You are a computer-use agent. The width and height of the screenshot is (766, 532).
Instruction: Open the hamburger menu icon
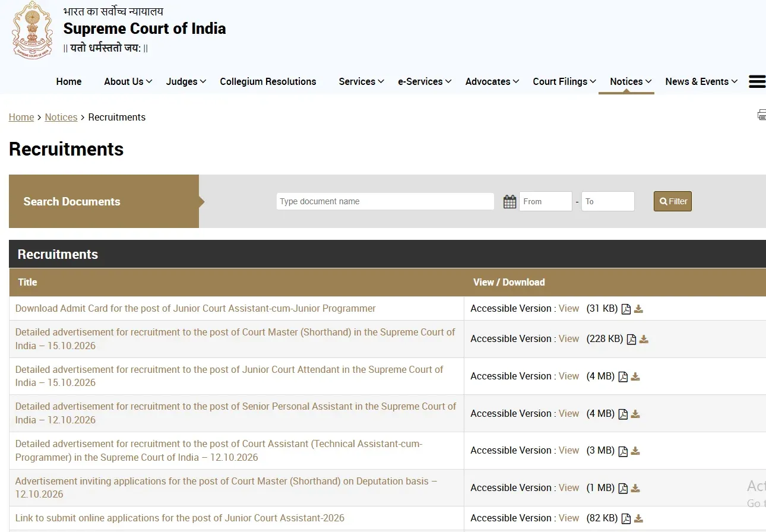tap(757, 81)
